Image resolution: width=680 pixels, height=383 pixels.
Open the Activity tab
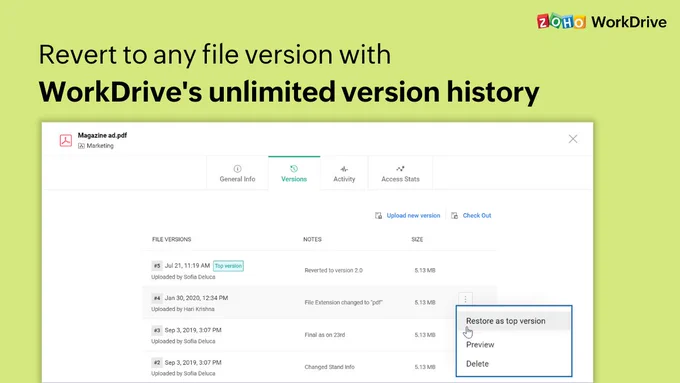pos(344,173)
